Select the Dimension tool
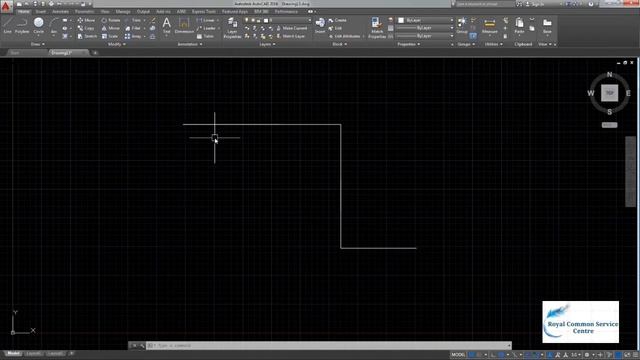Viewport: 640px width, 360px height. 184,25
